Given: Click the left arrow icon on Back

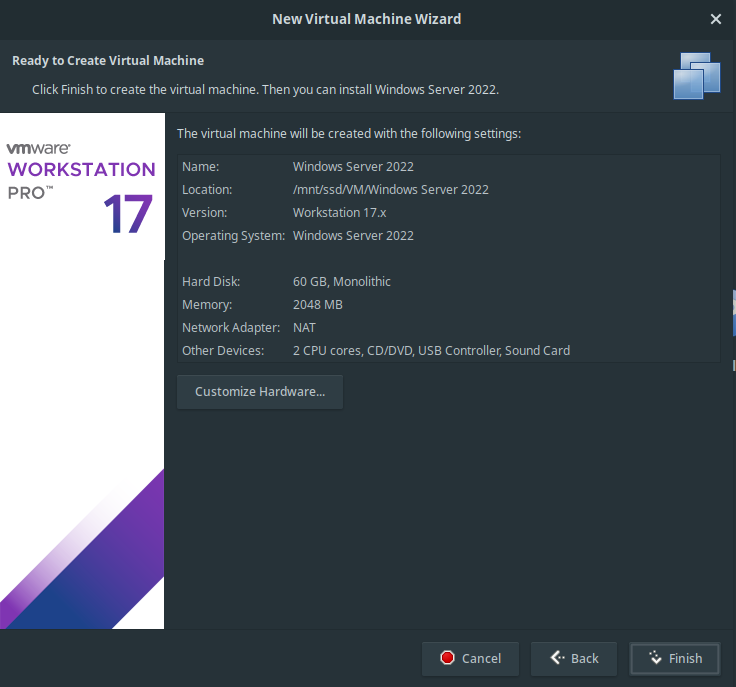Looking at the screenshot, I should [557, 657].
